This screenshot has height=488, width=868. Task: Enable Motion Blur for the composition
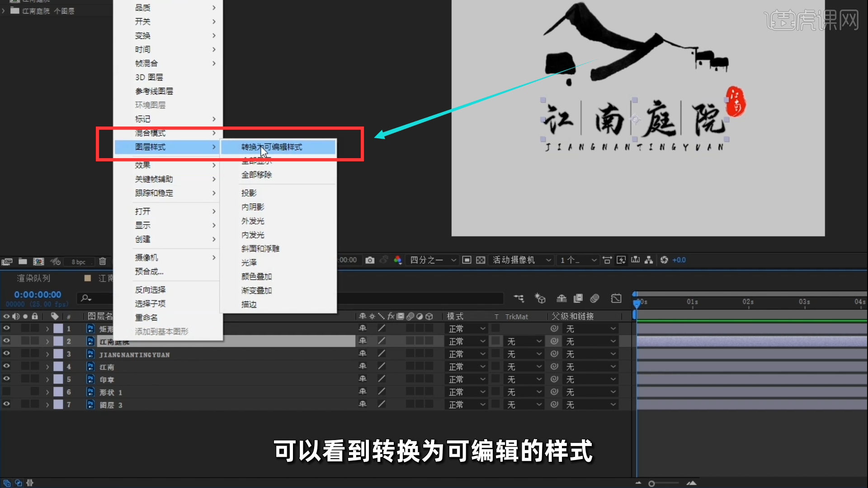pyautogui.click(x=594, y=298)
